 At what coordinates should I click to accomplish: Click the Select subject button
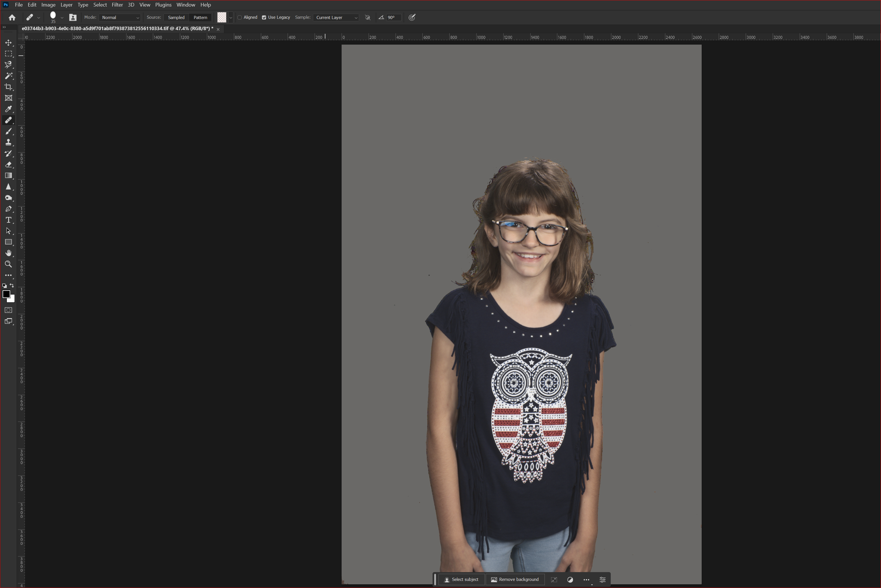click(x=462, y=579)
